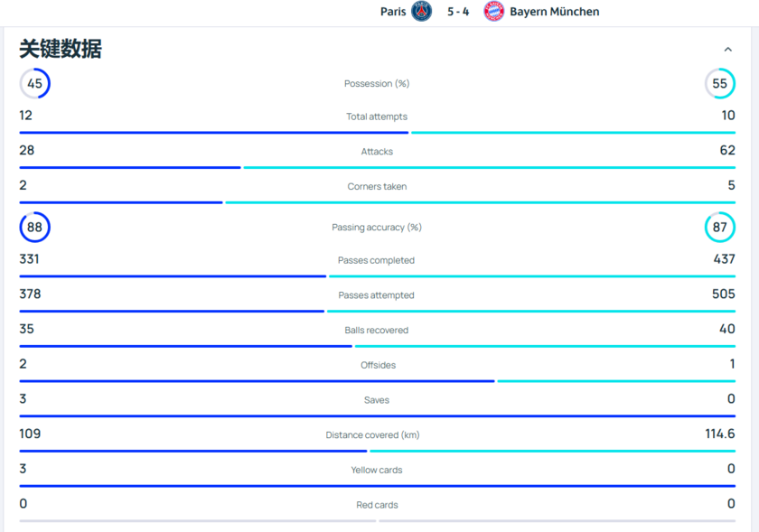This screenshot has width=759, height=532.
Task: Click Paris possession circle showing 45
Action: [34, 83]
